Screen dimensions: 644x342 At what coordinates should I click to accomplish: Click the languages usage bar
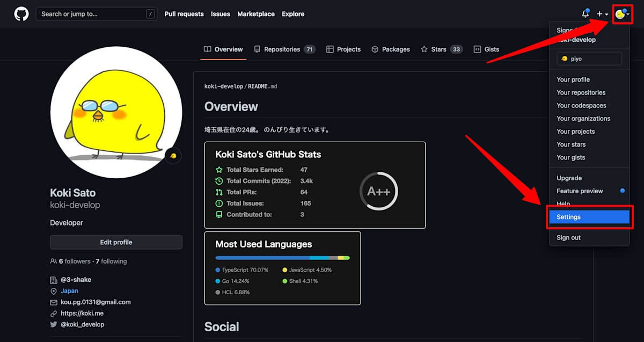(x=283, y=258)
